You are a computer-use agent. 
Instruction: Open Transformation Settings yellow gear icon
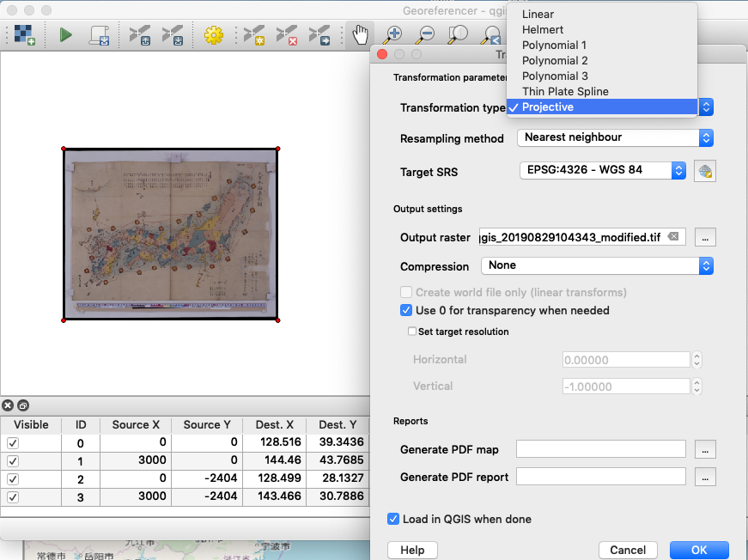[x=213, y=35]
